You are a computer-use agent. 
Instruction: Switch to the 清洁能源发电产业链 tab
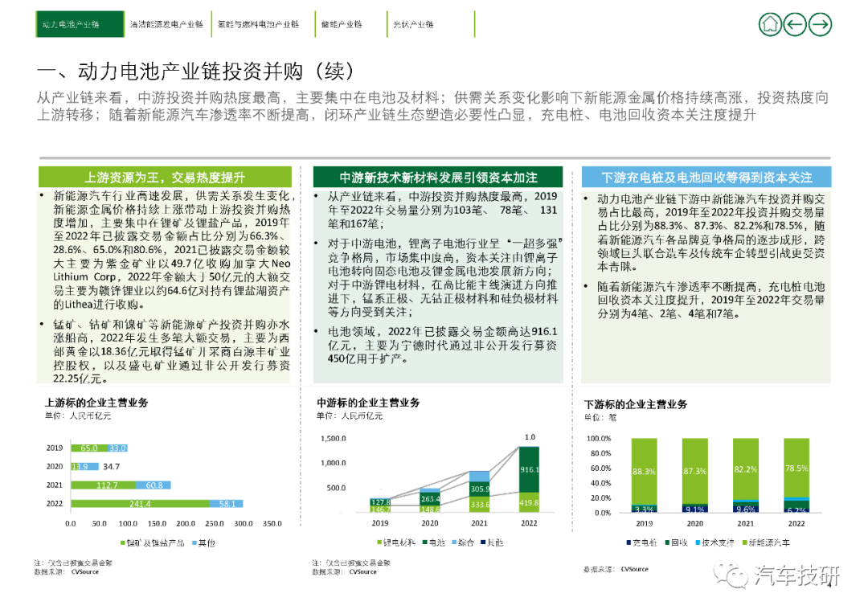166,24
